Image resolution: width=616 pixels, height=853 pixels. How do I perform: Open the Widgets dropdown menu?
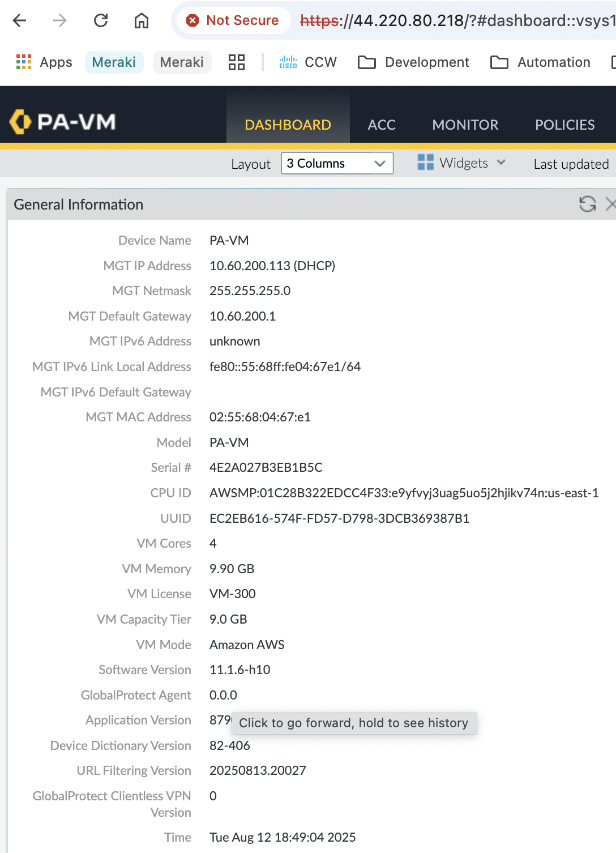[461, 163]
